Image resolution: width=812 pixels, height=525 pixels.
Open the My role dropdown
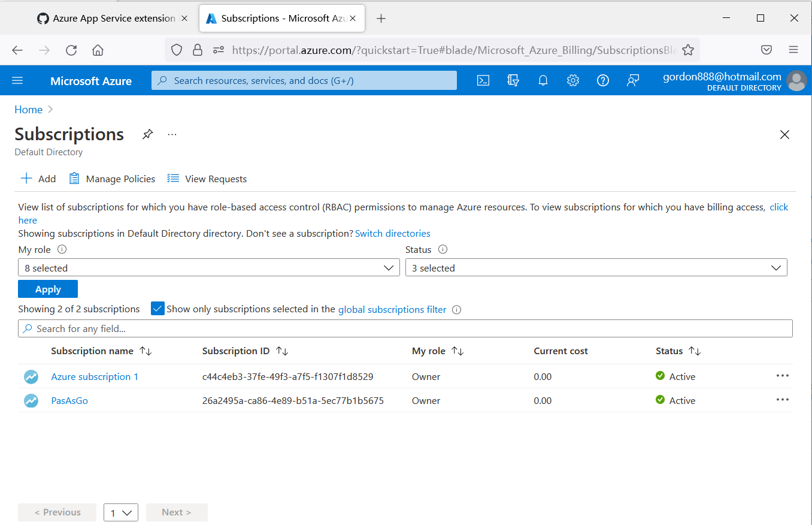coord(208,267)
